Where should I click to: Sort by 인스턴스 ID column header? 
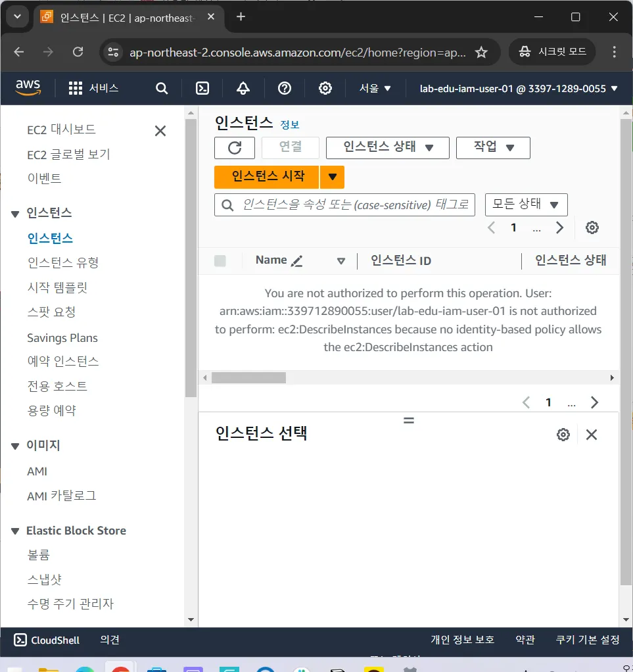point(401,260)
